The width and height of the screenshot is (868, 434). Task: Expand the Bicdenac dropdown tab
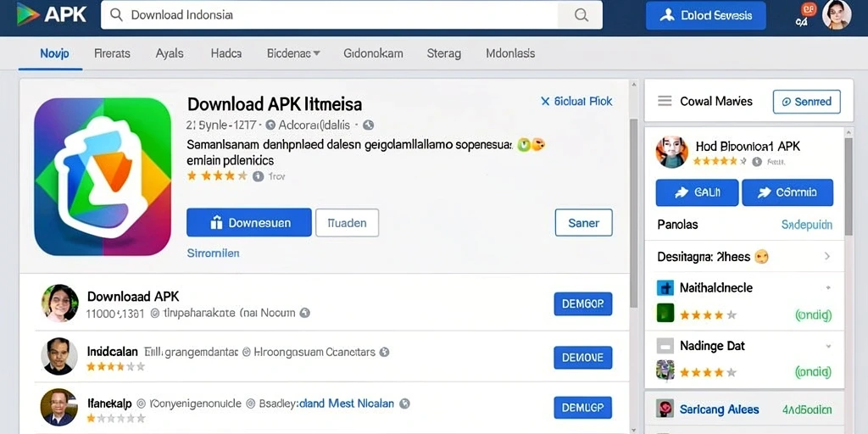point(293,53)
